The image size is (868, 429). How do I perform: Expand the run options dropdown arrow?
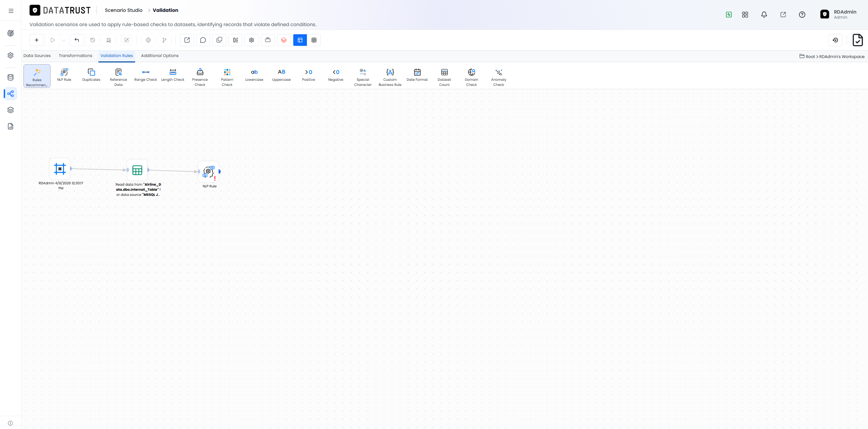click(63, 40)
